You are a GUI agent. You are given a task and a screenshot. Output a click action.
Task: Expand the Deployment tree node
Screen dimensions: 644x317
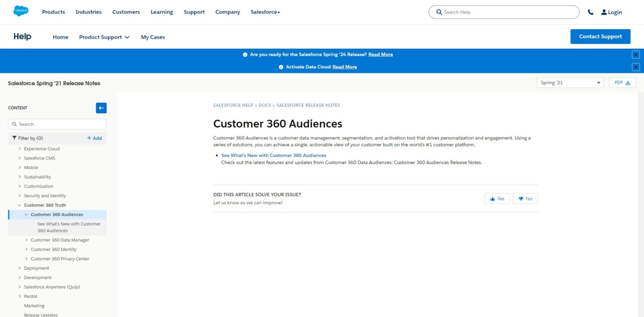click(20, 268)
